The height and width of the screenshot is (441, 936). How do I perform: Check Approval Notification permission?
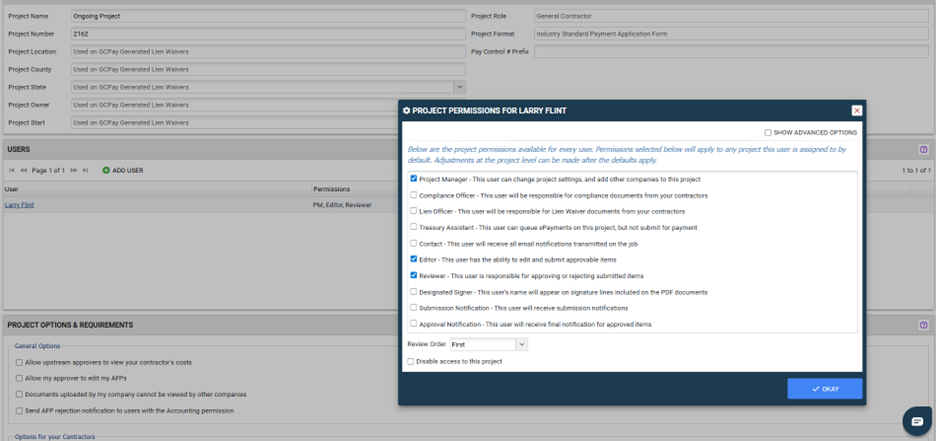(414, 323)
